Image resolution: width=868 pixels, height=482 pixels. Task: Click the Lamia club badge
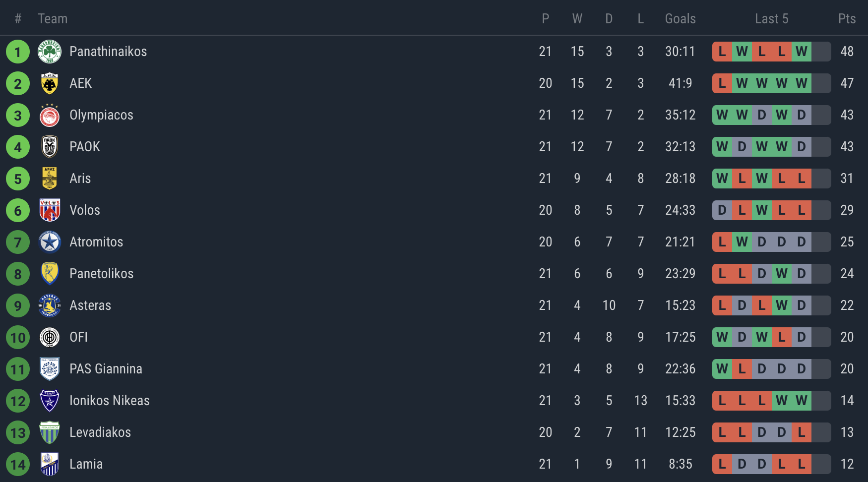50,464
